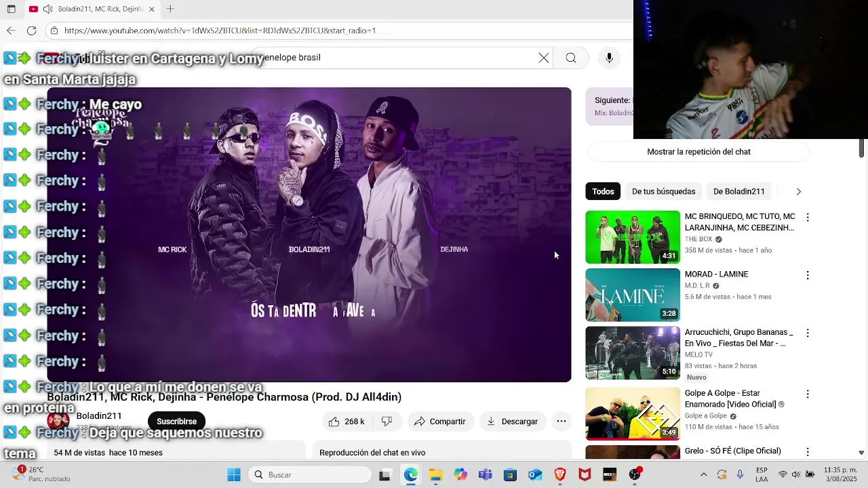Open Brave browser taskbar icon

click(560, 475)
